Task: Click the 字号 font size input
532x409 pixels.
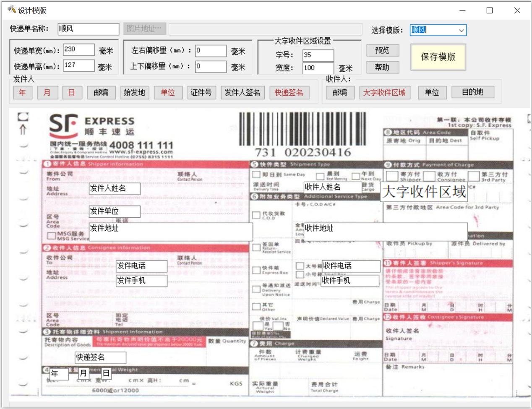Action: pos(318,55)
